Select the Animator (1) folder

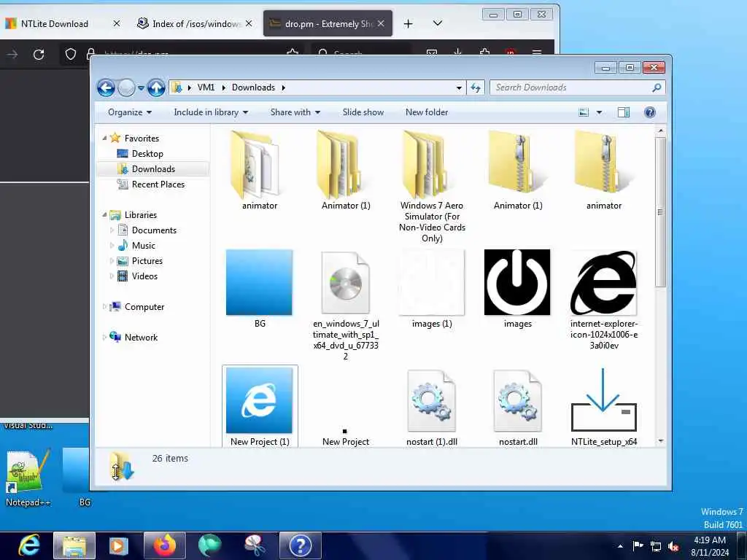(x=346, y=171)
